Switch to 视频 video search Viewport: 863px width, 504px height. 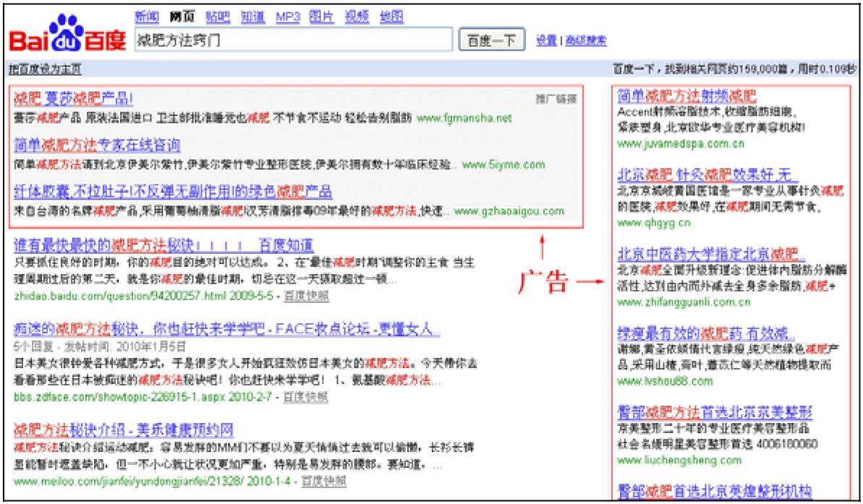[x=357, y=17]
